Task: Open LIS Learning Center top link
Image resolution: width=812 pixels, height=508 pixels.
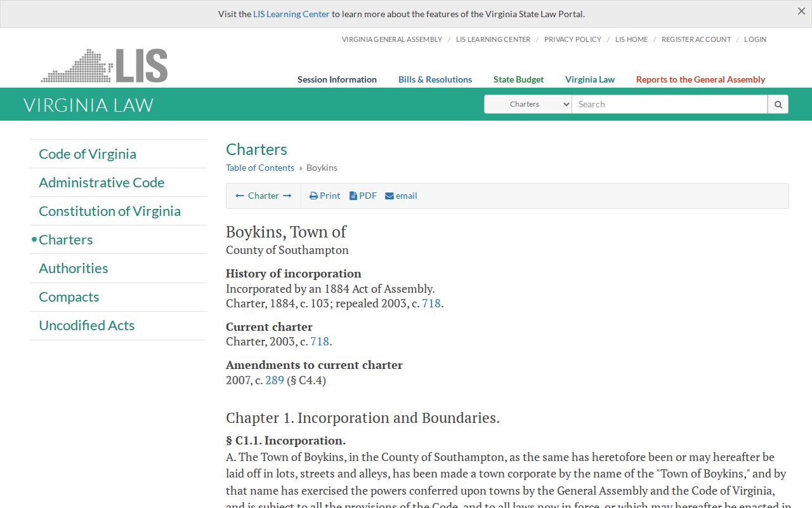Action: [x=493, y=39]
